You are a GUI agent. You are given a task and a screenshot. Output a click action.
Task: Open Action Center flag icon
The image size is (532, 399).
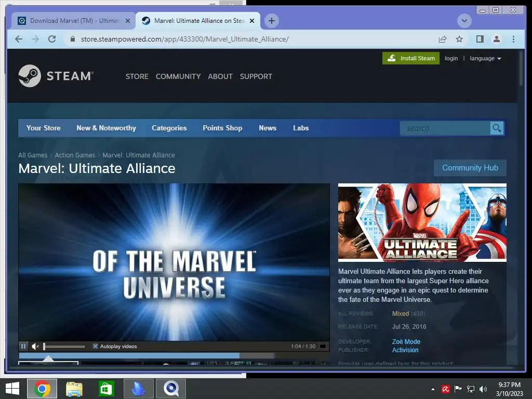pos(458,389)
